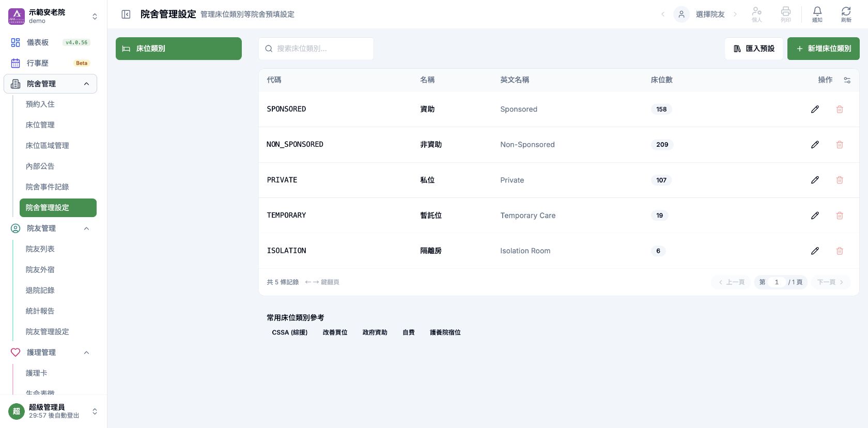Click the trash icon for TEMPORARY row

tap(840, 216)
